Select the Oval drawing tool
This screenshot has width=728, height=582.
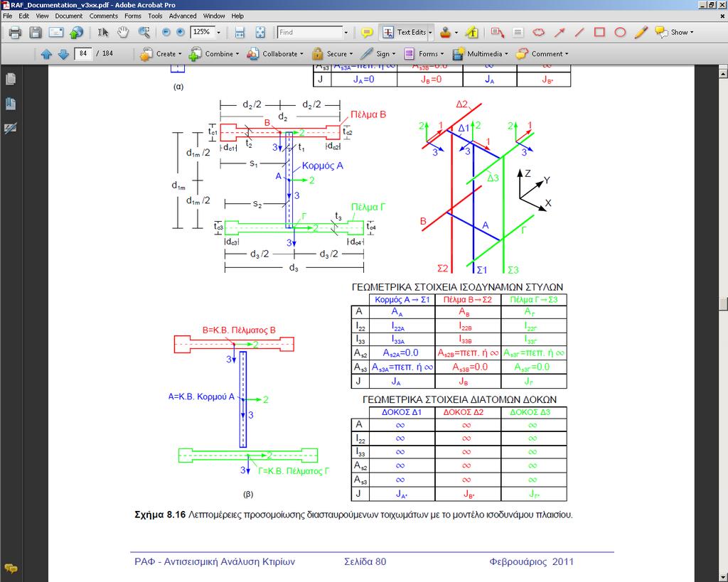point(620,32)
